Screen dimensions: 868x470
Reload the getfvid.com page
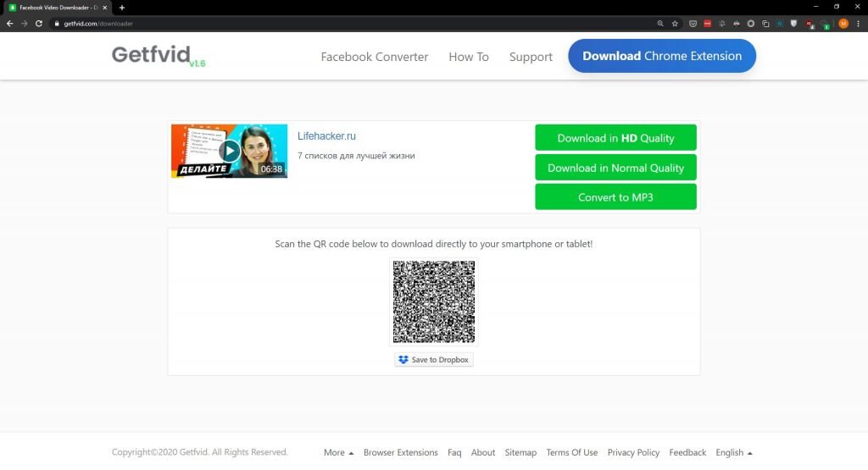coord(39,24)
